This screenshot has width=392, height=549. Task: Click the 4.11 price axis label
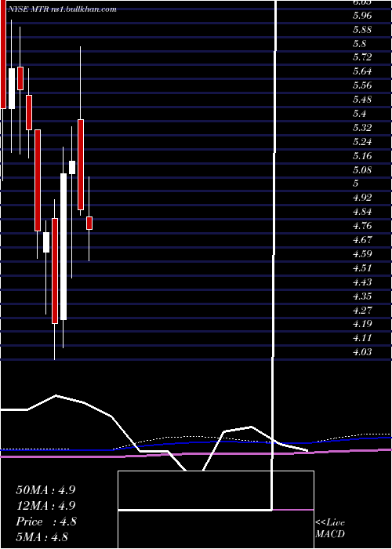[362, 338]
